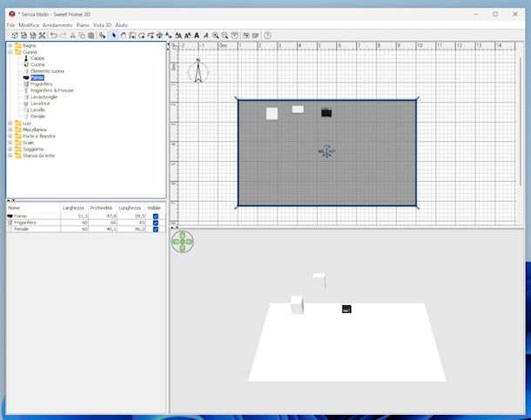Click the 3D view navigation arrows pad
531x420 pixels.
click(x=183, y=242)
